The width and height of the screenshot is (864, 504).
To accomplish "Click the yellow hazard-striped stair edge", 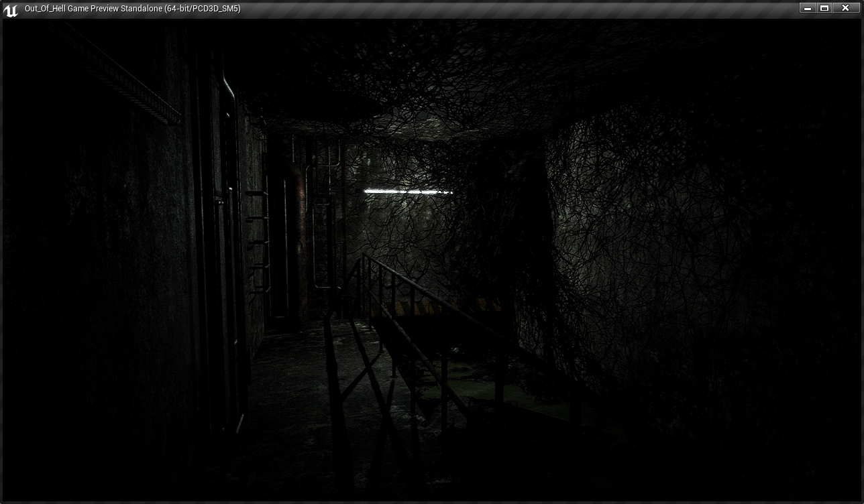I will [429, 307].
